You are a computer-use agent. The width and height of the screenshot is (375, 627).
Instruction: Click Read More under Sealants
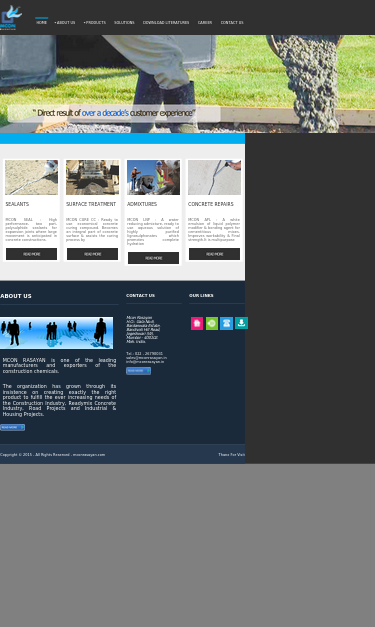click(x=32, y=254)
